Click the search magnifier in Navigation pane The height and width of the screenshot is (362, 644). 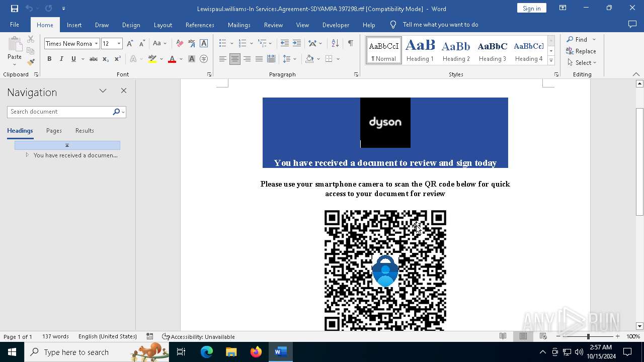coord(116,112)
